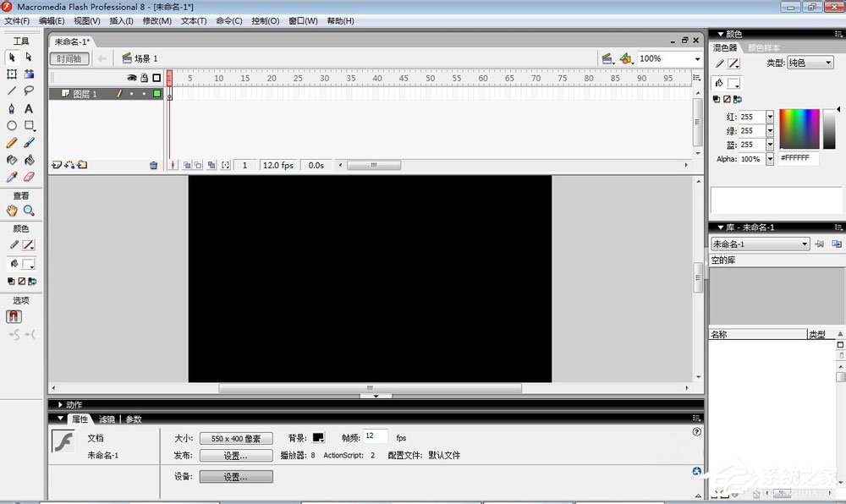Image resolution: width=846 pixels, height=504 pixels.
Task: Click the 背景 background color swatch
Action: 317,437
